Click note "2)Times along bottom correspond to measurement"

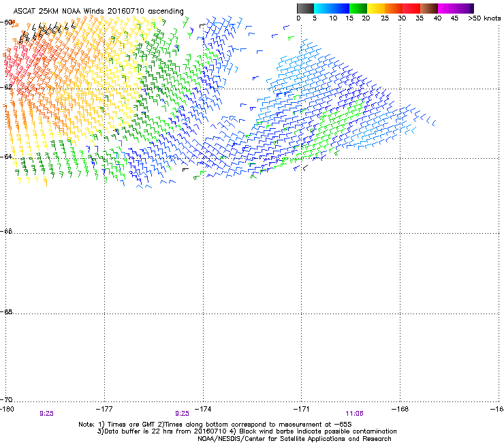click(240, 425)
